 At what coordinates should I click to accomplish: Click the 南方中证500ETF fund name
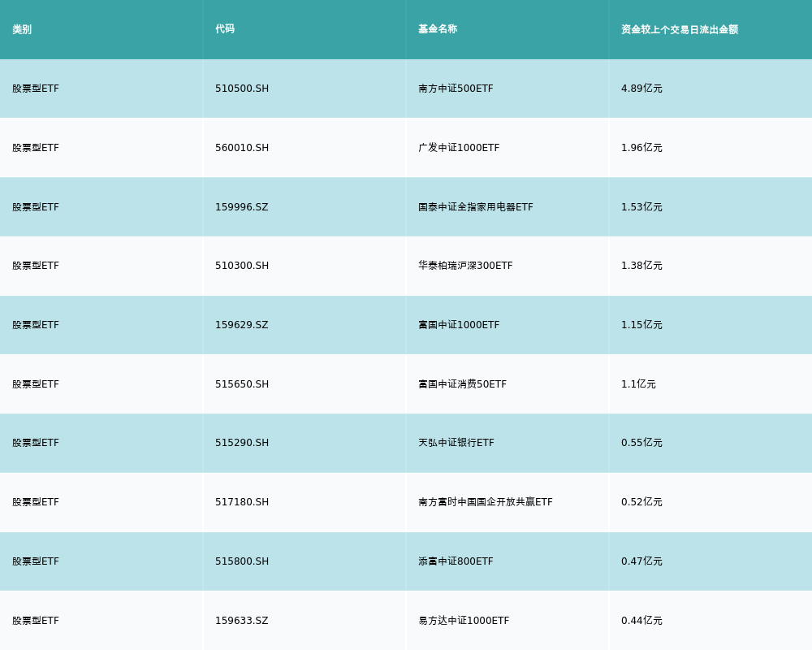pos(456,89)
